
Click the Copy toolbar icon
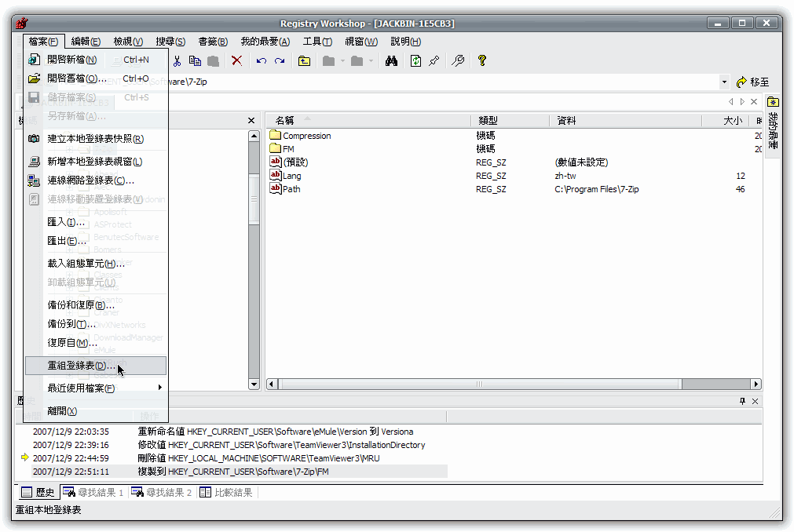[195, 60]
